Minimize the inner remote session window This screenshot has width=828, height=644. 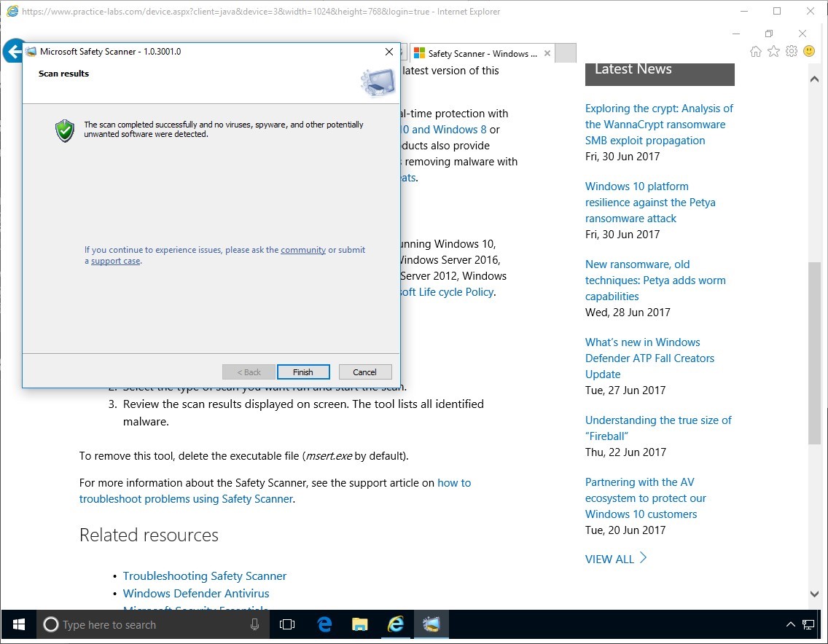click(x=736, y=34)
